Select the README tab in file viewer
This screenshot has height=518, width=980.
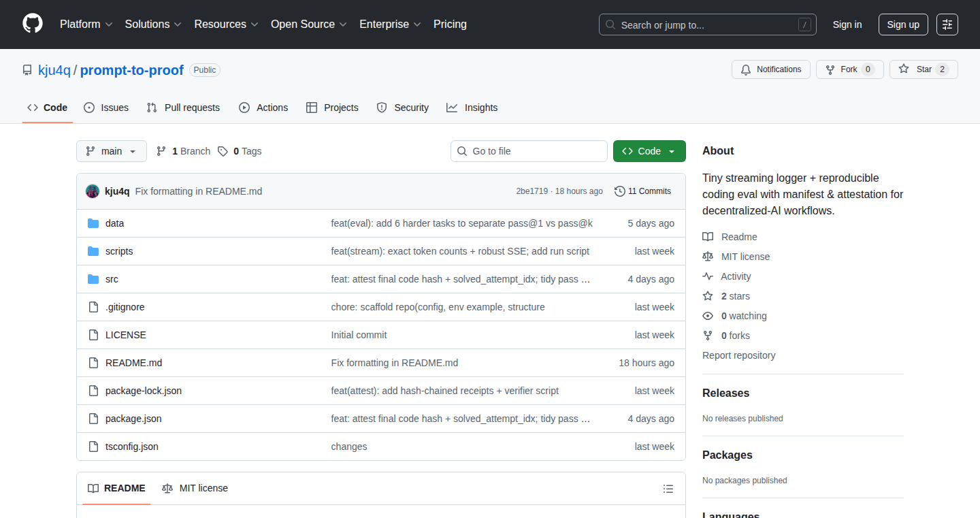coord(116,488)
